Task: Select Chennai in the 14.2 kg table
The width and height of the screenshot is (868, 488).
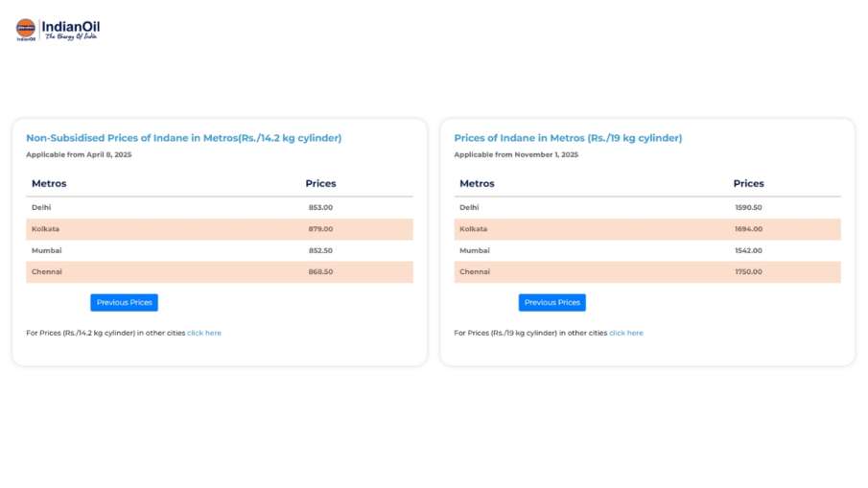Action: [47, 271]
